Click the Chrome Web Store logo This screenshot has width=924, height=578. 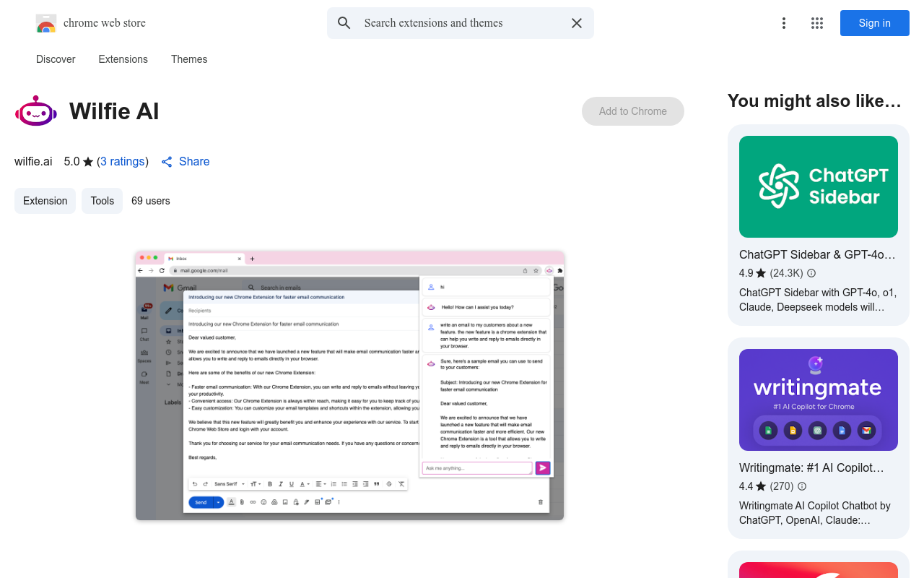coord(46,23)
